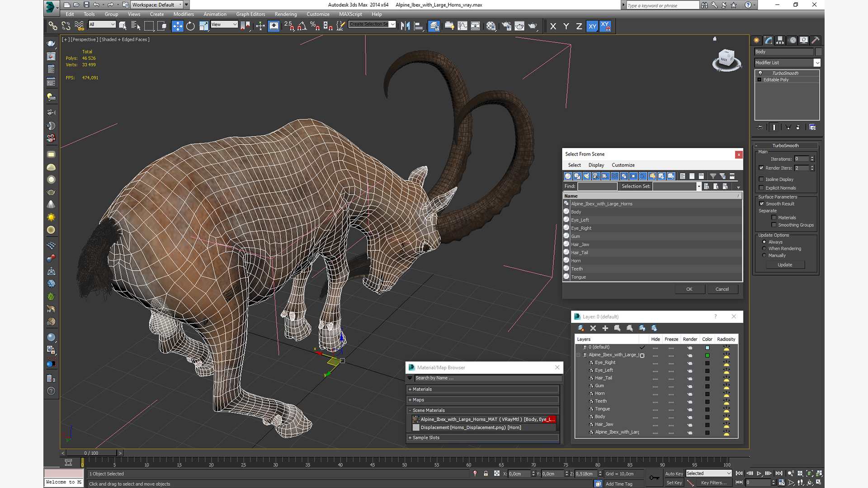Click Delete Layer X icon in Layer dialog
Viewport: 868px width, 488px height.
point(593,328)
